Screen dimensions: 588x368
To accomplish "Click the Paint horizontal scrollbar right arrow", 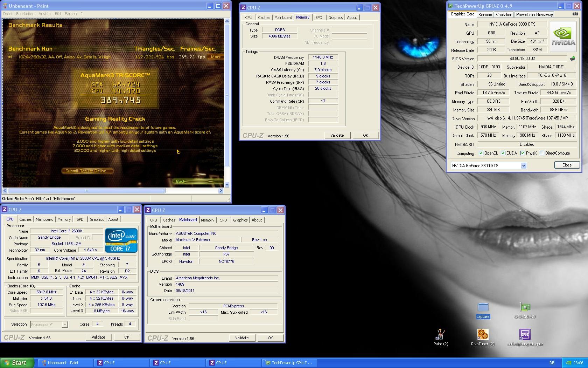I will pyautogui.click(x=221, y=191).
